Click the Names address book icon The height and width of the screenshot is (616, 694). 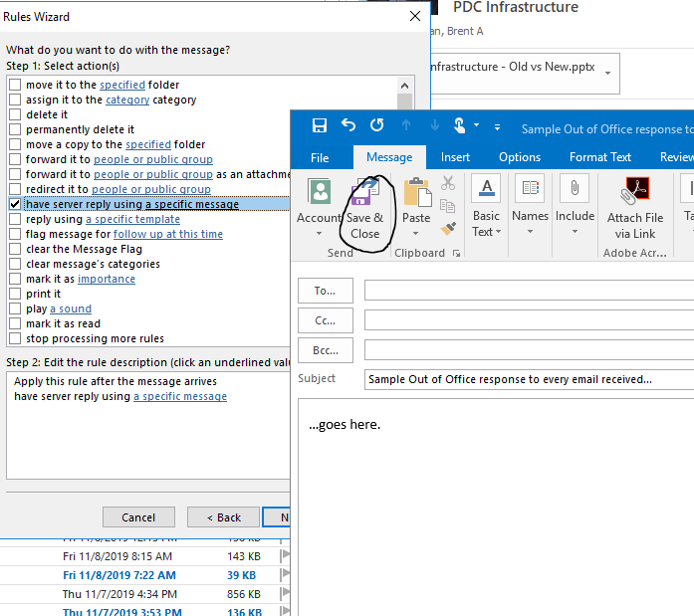(530, 188)
